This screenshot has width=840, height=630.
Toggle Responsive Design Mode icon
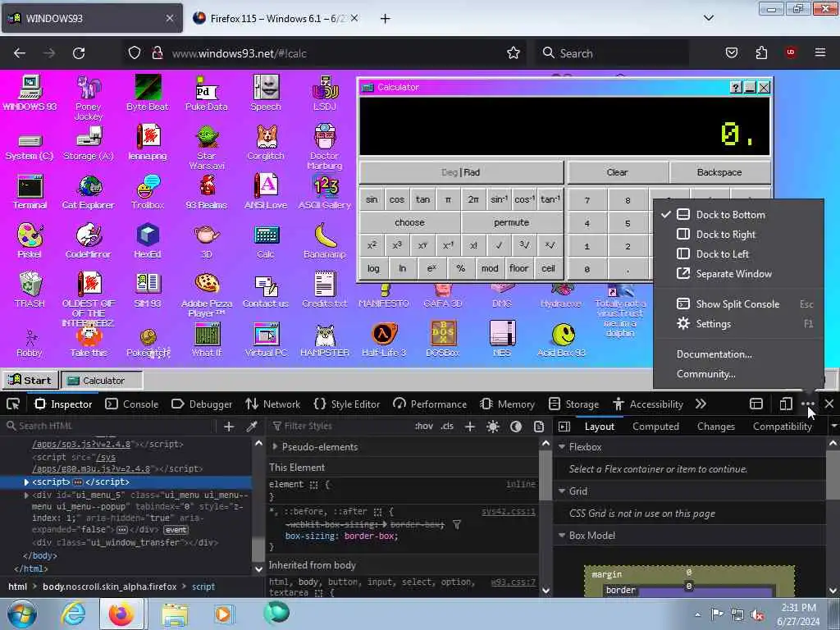coord(786,404)
